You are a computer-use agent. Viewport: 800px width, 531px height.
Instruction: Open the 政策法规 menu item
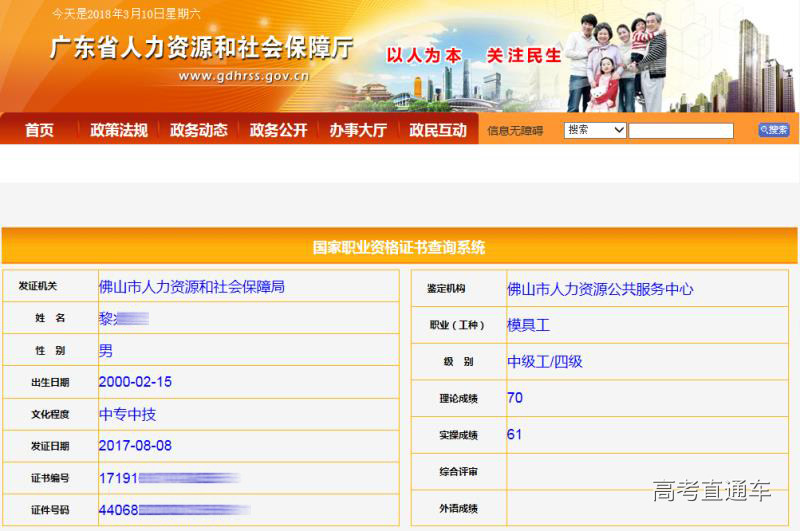[118, 130]
